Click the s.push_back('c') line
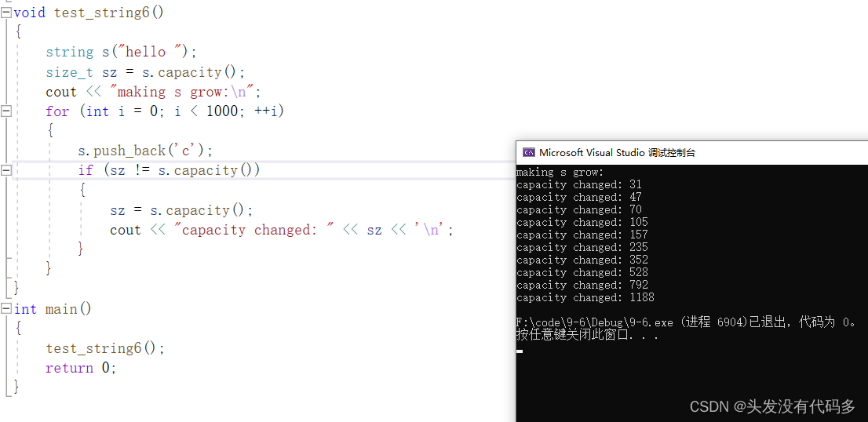Viewport: 868px width, 422px height. pos(145,151)
